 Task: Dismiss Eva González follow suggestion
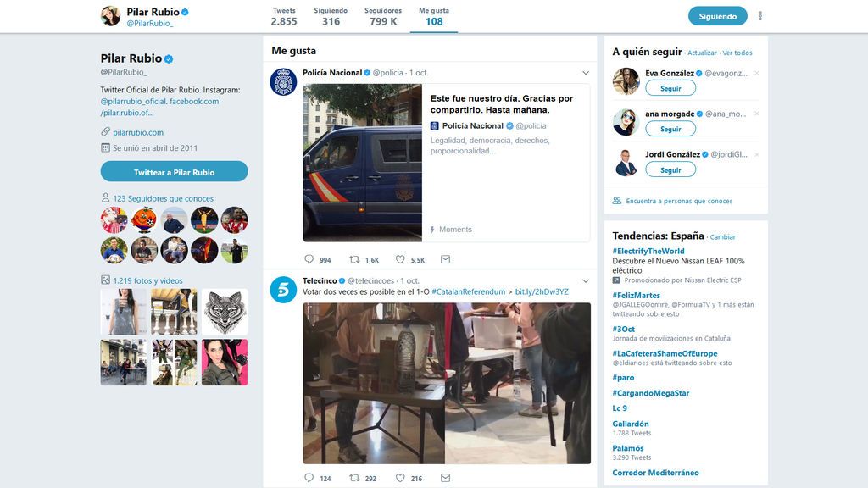[x=757, y=73]
